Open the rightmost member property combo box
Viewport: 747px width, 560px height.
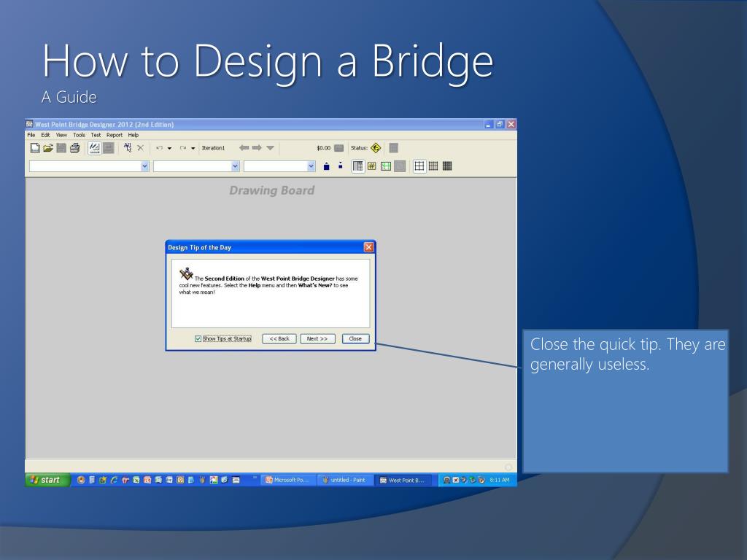(x=279, y=166)
